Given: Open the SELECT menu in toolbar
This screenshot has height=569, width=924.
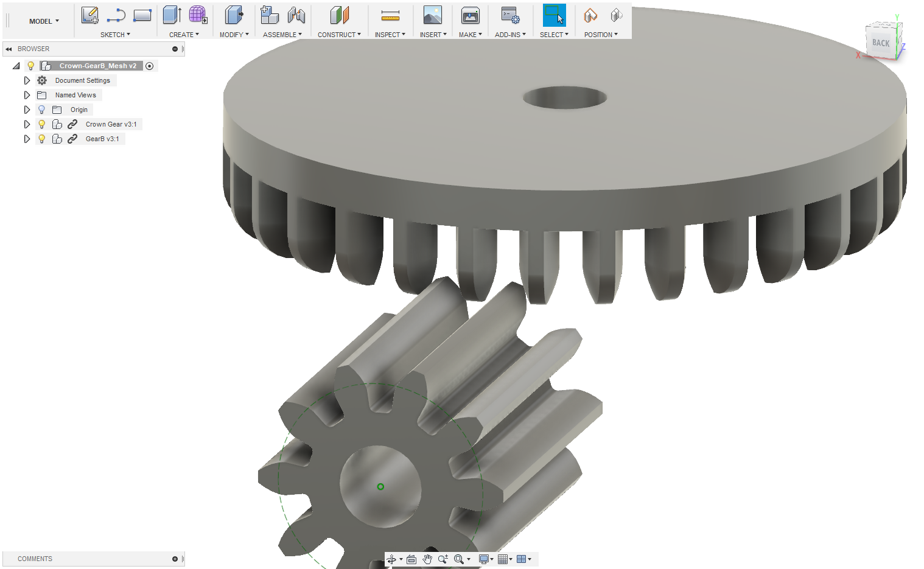Looking at the screenshot, I should tap(553, 34).
